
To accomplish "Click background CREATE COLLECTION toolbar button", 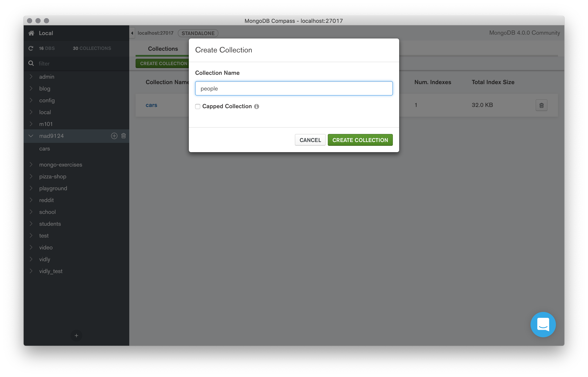I will [x=162, y=63].
